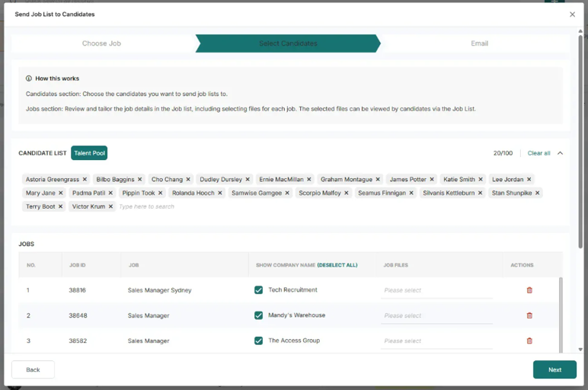The image size is (588, 390).
Task: Open Job Files dropdown for job 38648
Action: coord(436,315)
